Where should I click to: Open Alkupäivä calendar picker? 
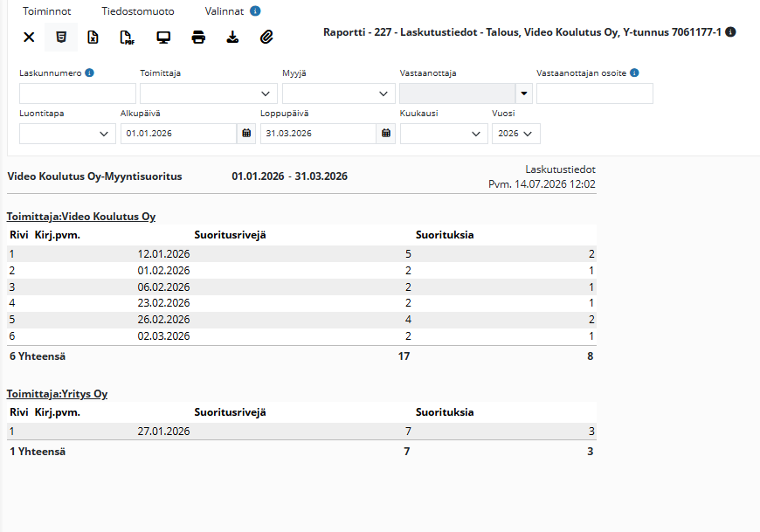coord(246,134)
